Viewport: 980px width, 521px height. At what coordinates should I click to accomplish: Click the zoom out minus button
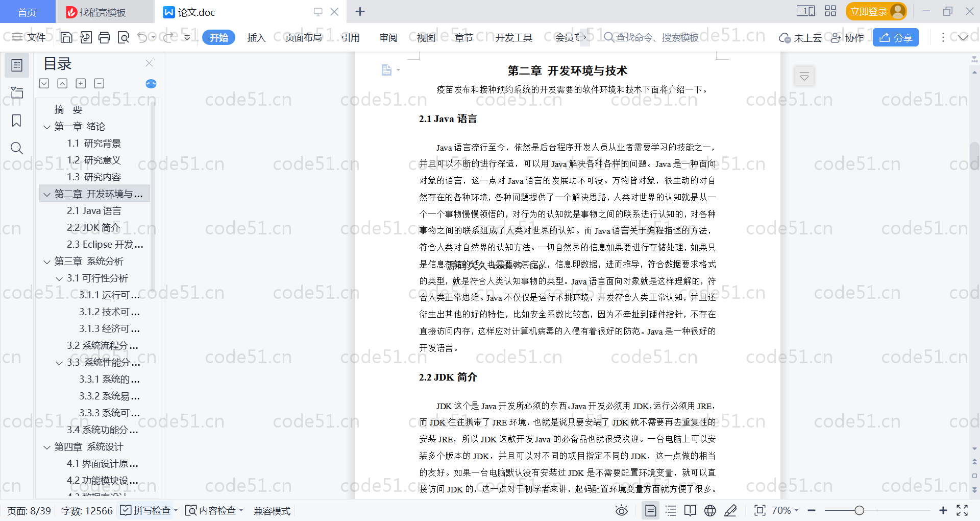tap(812, 510)
